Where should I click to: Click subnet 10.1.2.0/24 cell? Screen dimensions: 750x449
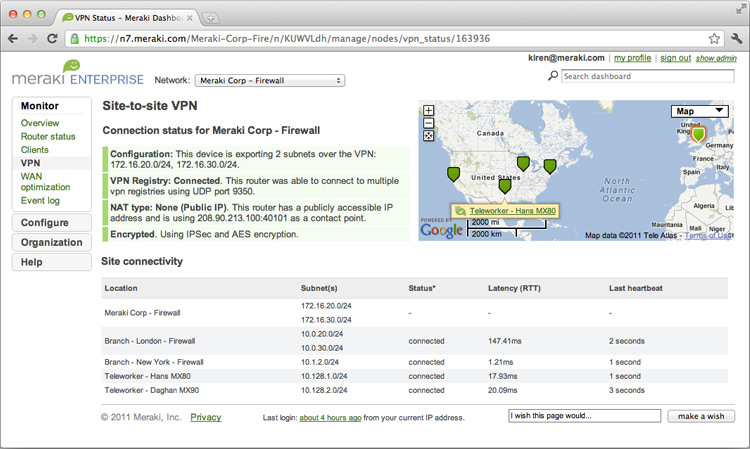pyautogui.click(x=320, y=362)
